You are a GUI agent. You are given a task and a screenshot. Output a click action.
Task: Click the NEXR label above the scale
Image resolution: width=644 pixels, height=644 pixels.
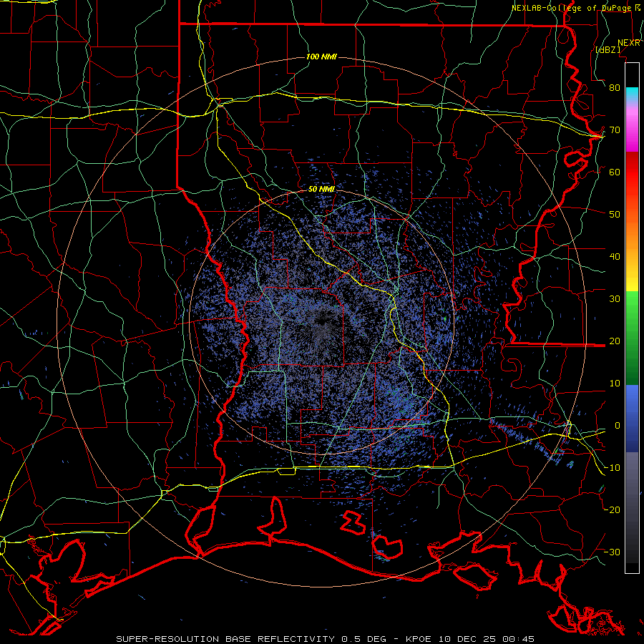click(x=629, y=43)
